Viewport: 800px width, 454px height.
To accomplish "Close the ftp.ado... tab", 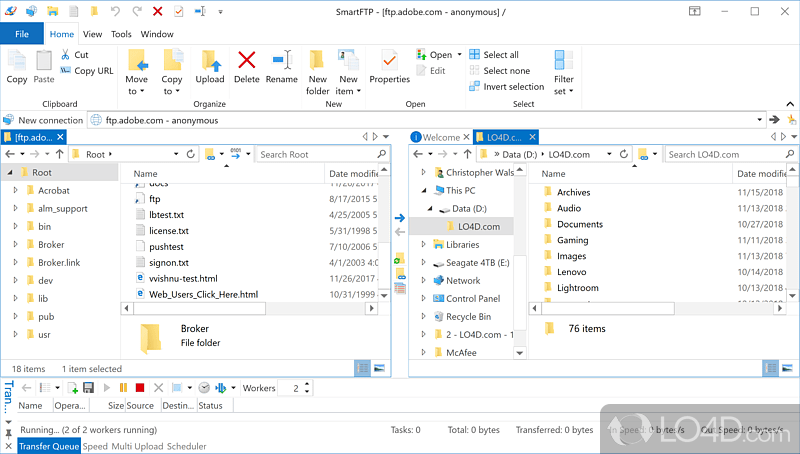I will point(60,137).
